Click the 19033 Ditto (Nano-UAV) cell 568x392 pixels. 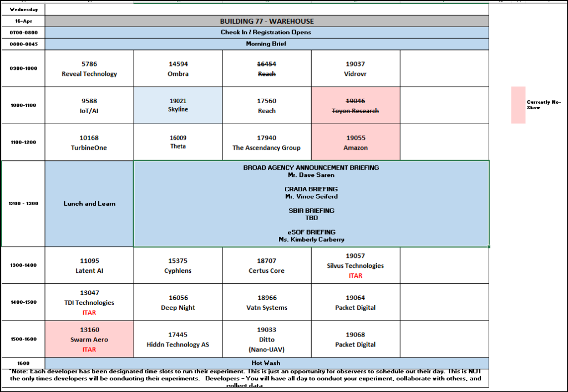pyautogui.click(x=267, y=339)
